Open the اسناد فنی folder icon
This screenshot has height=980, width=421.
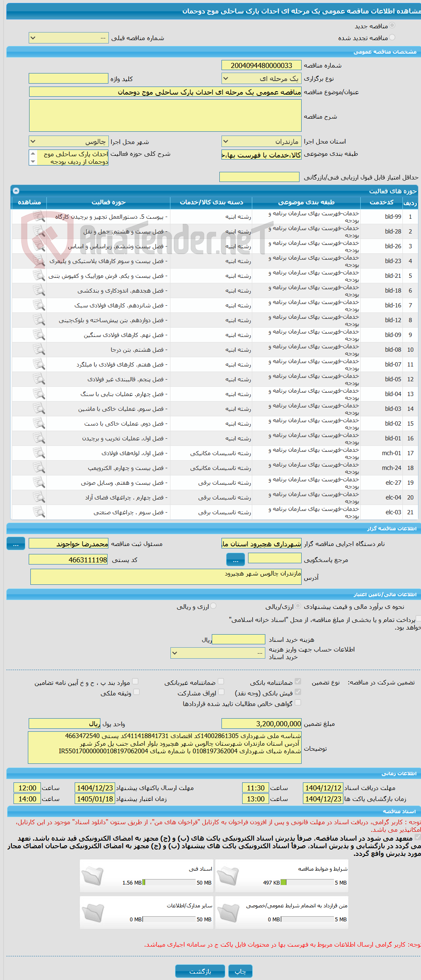[x=92, y=876]
